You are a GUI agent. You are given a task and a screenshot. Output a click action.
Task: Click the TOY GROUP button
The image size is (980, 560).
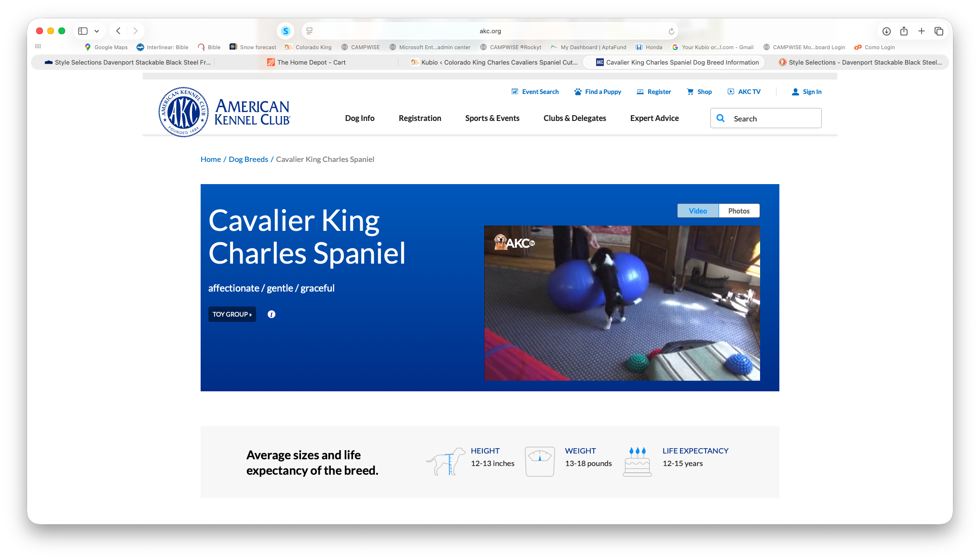click(232, 314)
